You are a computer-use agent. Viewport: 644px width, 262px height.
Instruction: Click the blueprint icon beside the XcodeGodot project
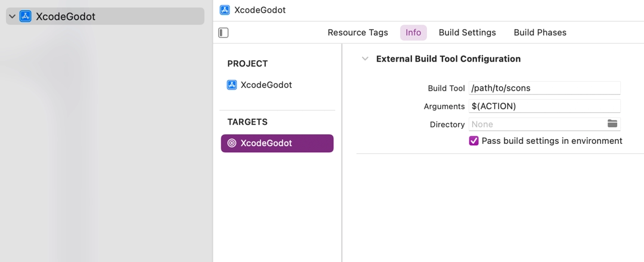pyautogui.click(x=232, y=85)
